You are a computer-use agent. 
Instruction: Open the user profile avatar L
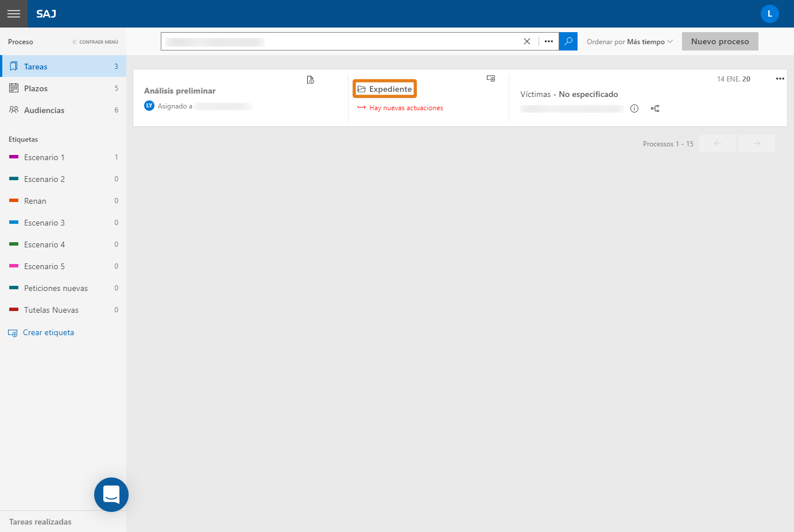tap(769, 14)
